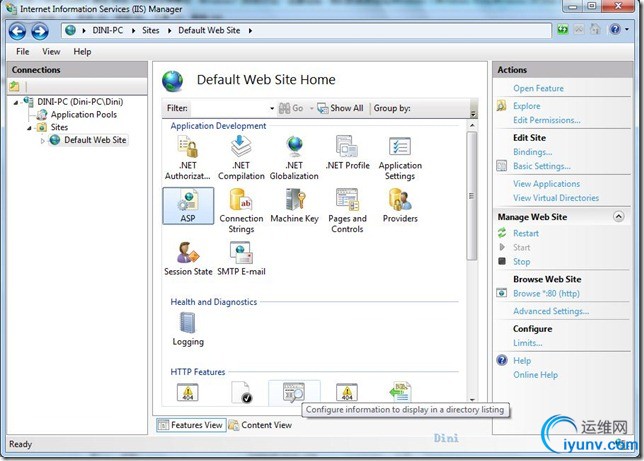Screen dimensions: 644x461
Task: Restart the web site
Action: pos(525,233)
